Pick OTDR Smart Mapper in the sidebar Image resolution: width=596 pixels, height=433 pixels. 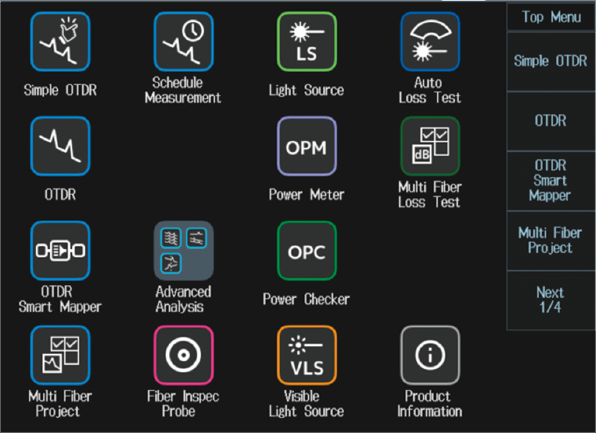point(551,181)
